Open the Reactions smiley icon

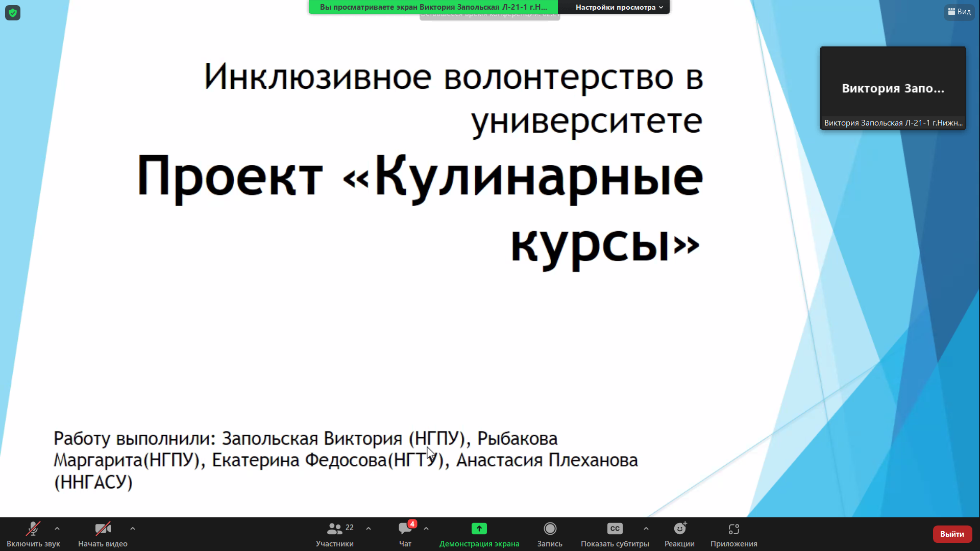pyautogui.click(x=679, y=529)
